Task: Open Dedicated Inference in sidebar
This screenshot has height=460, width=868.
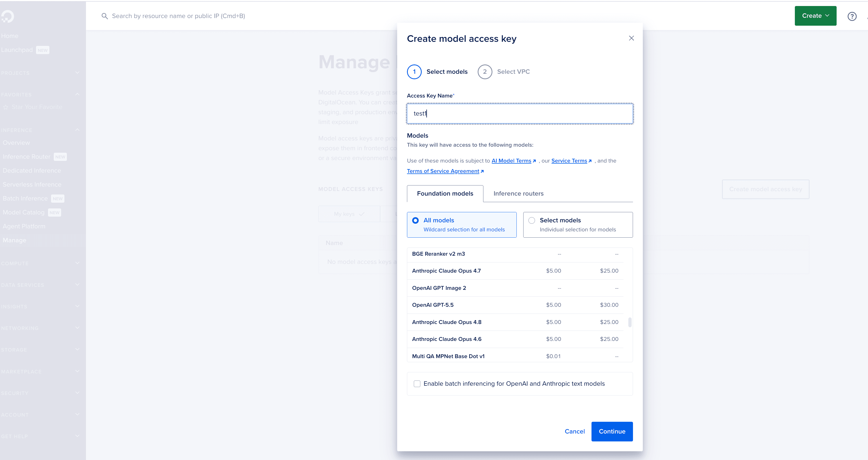Action: click(32, 171)
